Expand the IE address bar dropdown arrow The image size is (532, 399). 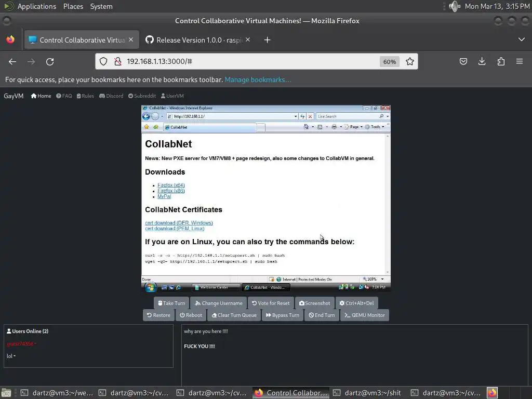pyautogui.click(x=296, y=116)
